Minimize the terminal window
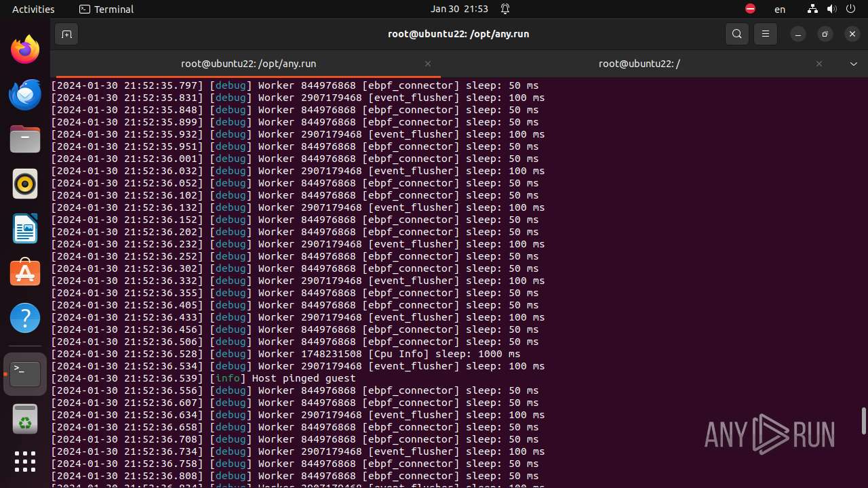This screenshot has height=488, width=868. tap(798, 34)
